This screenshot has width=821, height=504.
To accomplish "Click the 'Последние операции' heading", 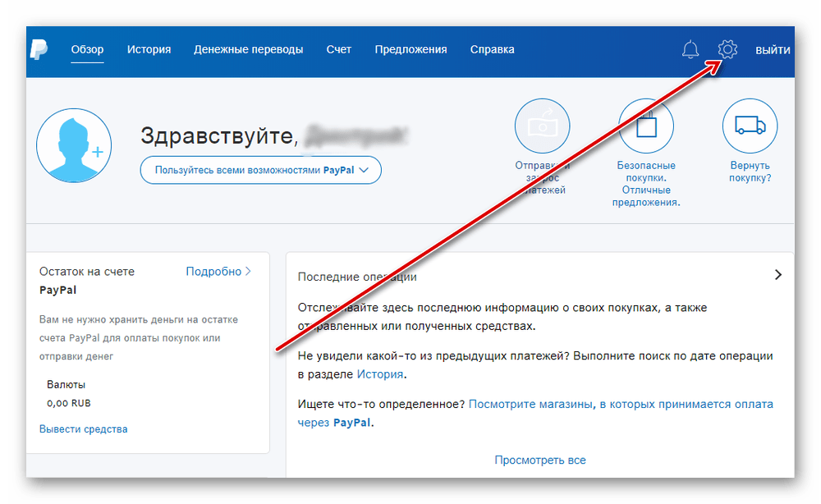I will [x=357, y=277].
